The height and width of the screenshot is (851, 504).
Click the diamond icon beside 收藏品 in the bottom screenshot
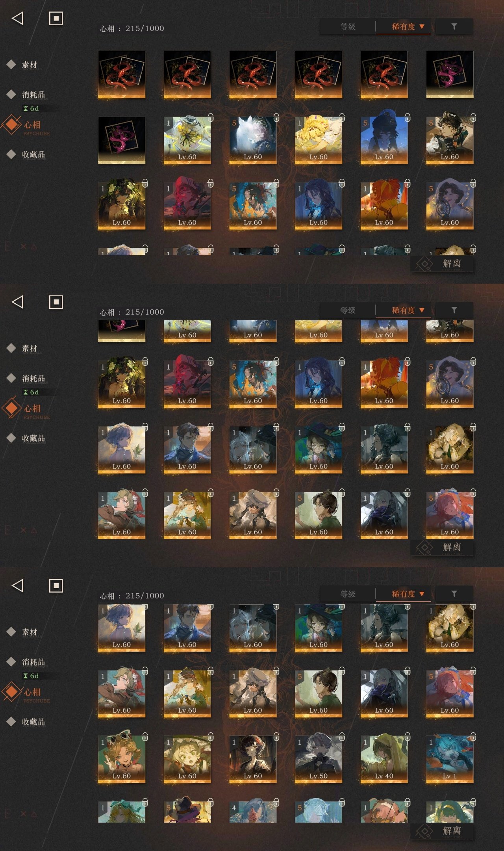(x=11, y=721)
